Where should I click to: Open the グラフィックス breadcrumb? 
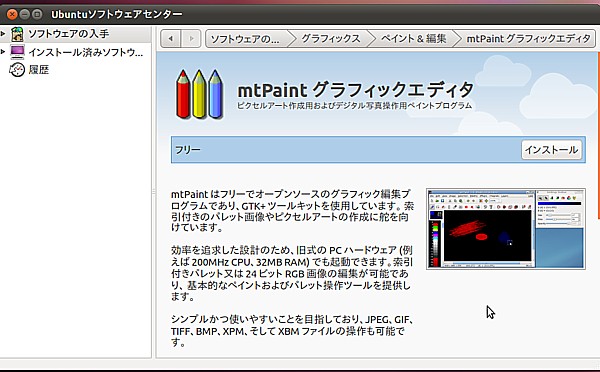[x=331, y=39]
